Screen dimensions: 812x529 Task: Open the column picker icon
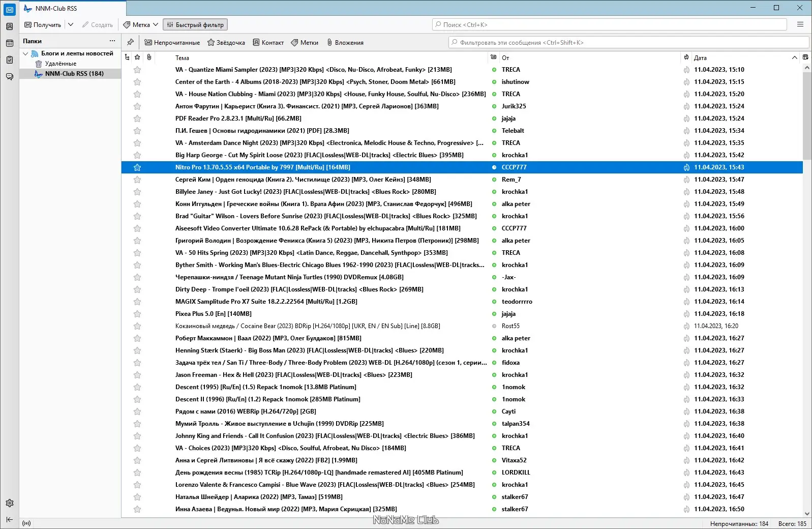(x=805, y=57)
